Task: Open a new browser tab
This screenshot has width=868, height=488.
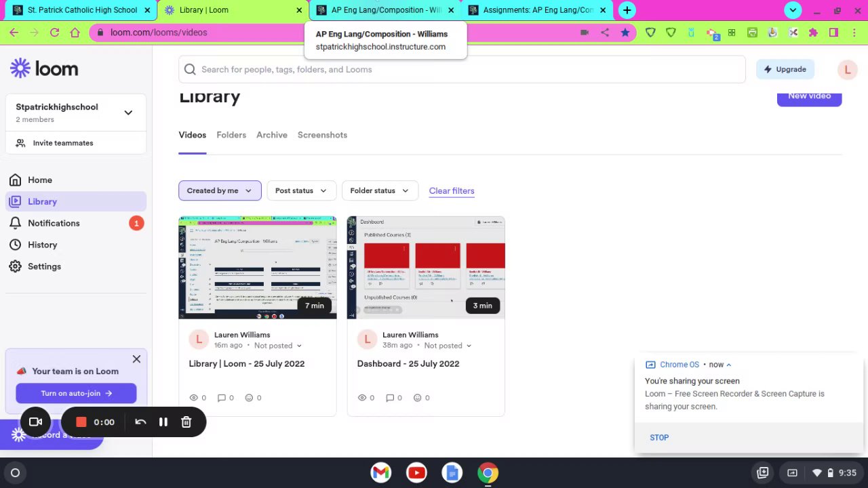Action: (x=627, y=10)
